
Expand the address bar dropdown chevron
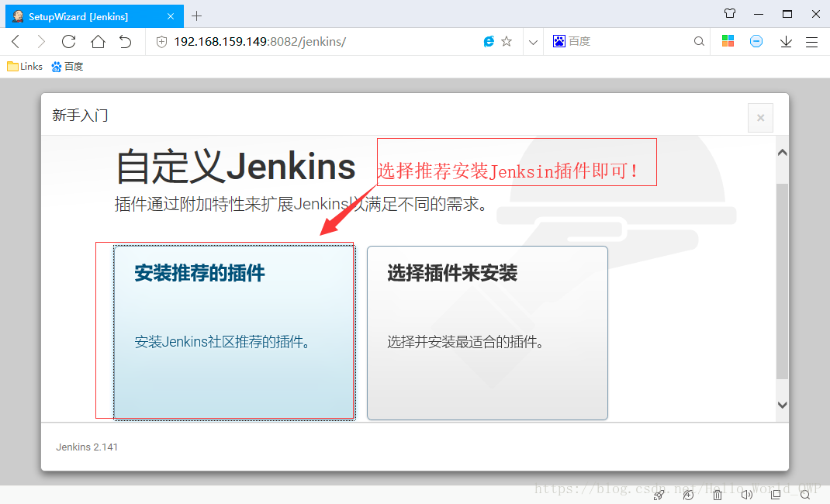(x=533, y=42)
